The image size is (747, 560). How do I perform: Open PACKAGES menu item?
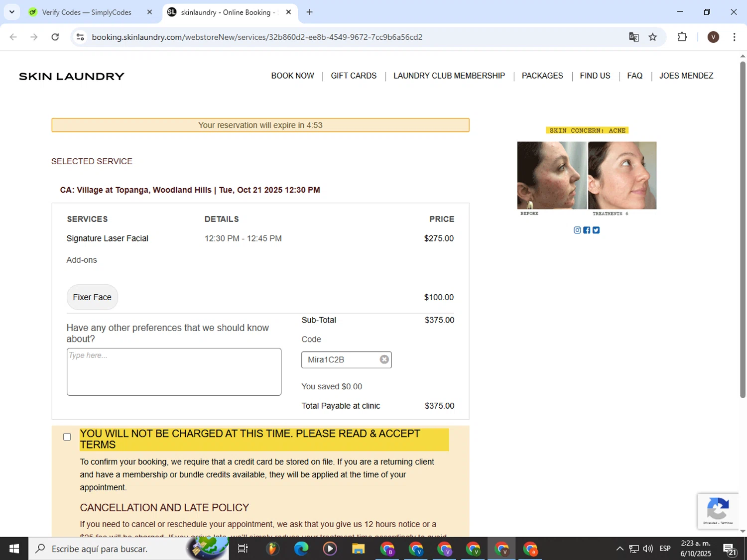point(542,76)
